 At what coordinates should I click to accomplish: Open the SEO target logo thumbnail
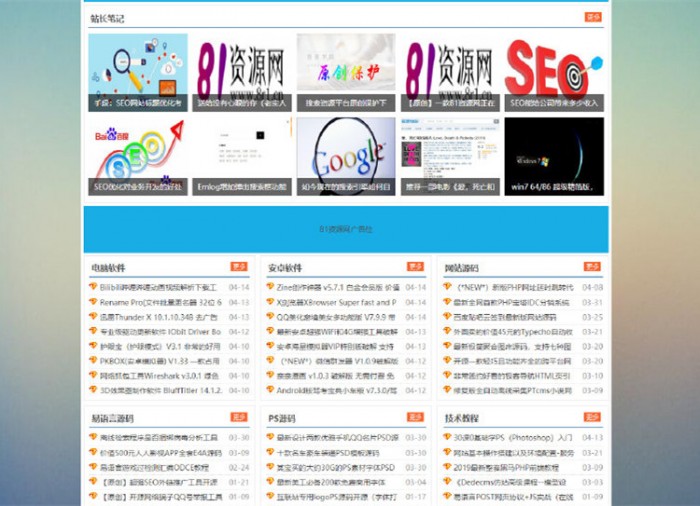[x=553, y=71]
